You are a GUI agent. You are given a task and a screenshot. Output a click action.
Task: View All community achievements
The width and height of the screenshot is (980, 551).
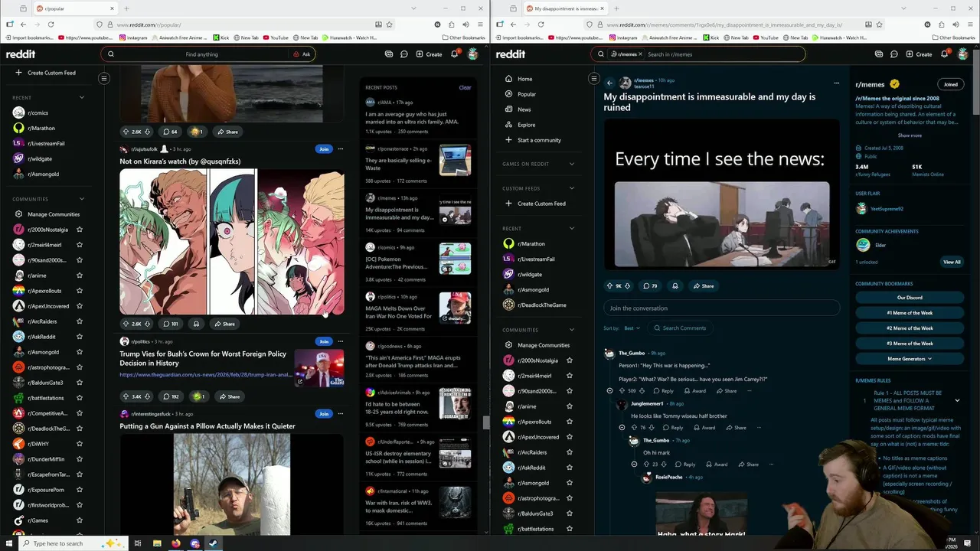tap(952, 262)
